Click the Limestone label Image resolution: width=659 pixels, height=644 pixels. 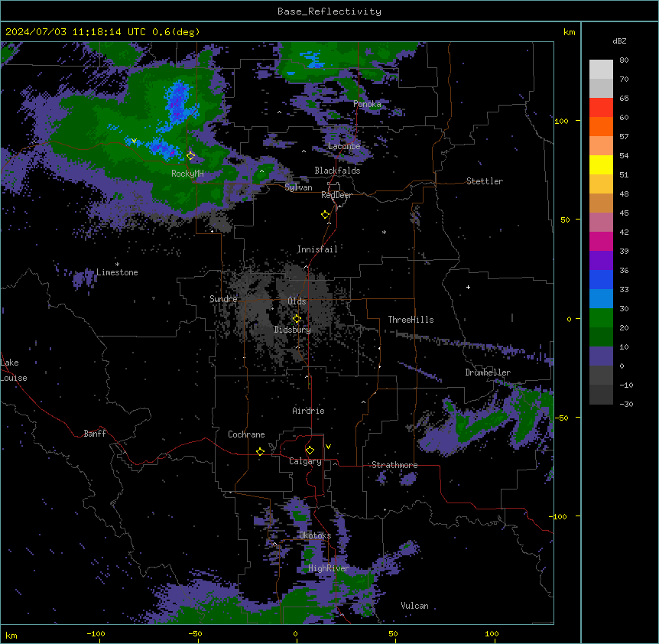click(117, 272)
